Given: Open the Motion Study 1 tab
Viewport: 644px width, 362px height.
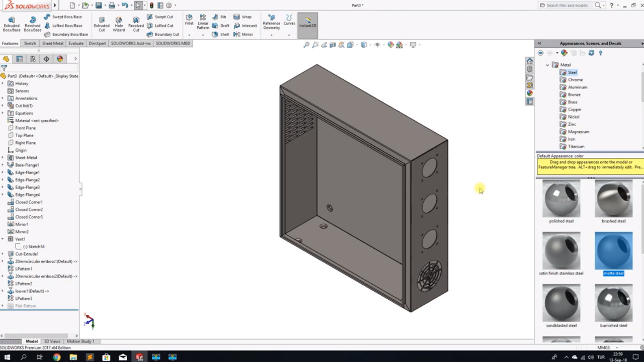Looking at the screenshot, I should pos(80,341).
